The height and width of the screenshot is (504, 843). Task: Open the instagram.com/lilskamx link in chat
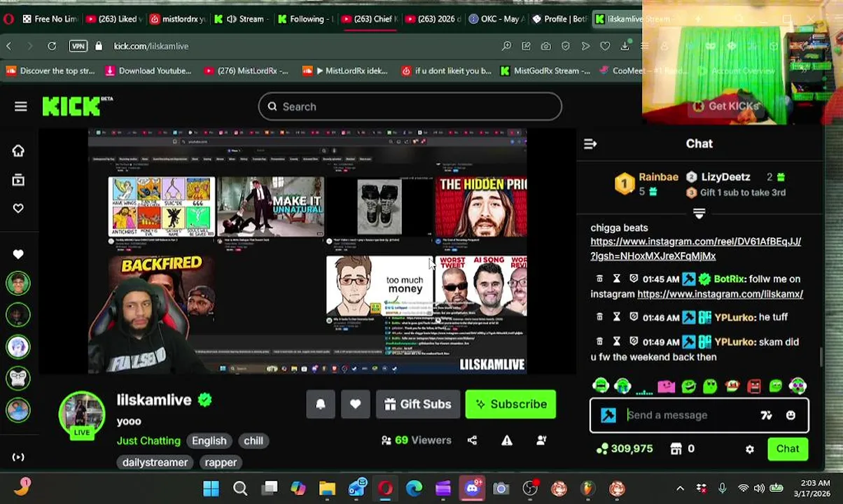pos(720,294)
